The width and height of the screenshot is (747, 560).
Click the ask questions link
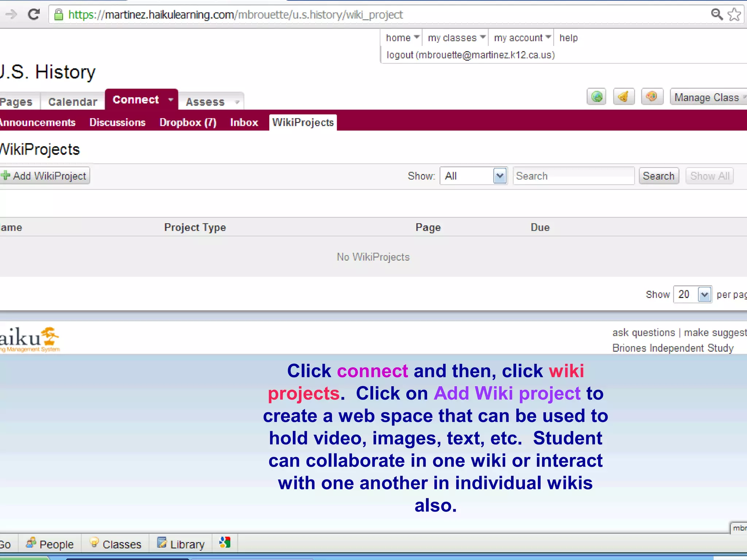(x=643, y=332)
